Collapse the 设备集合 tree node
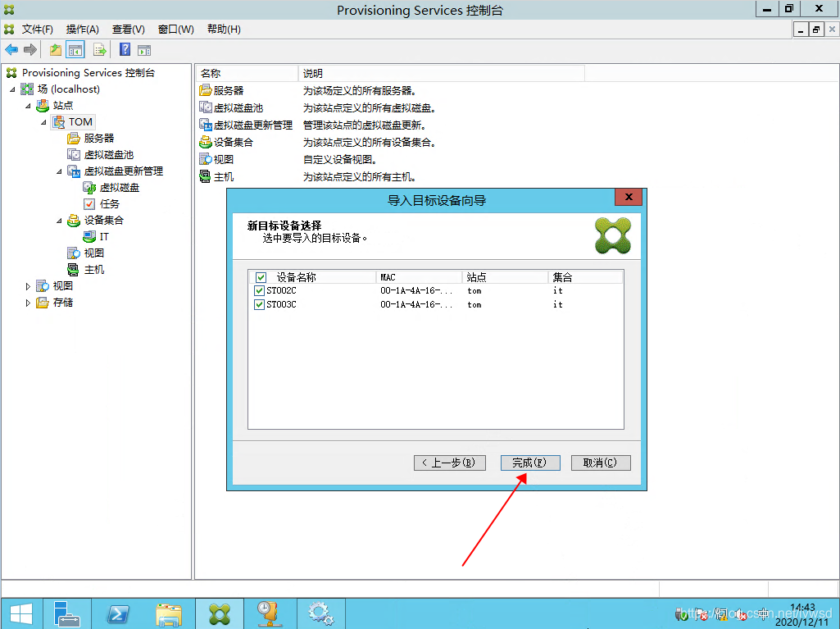This screenshot has width=840, height=629. click(x=59, y=221)
